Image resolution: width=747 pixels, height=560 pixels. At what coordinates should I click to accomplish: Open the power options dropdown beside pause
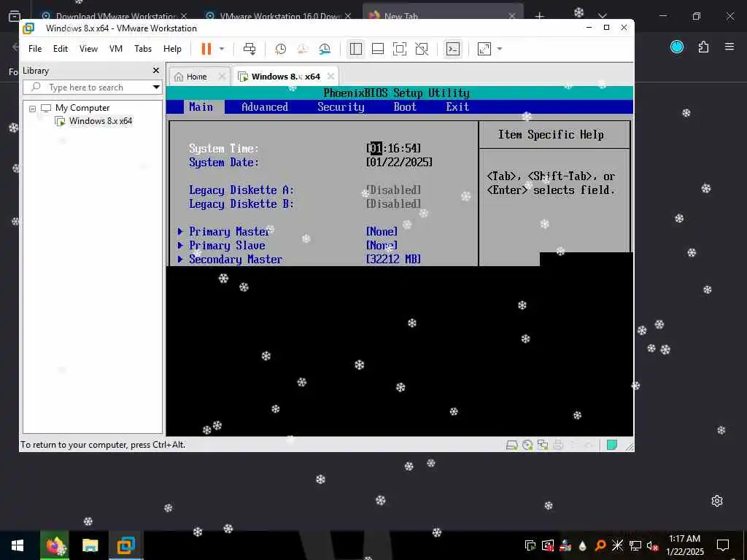click(x=222, y=49)
